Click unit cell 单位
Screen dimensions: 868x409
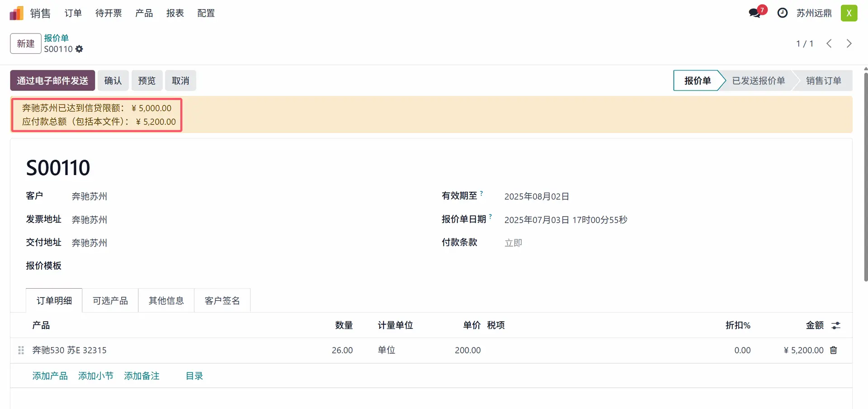(x=387, y=350)
